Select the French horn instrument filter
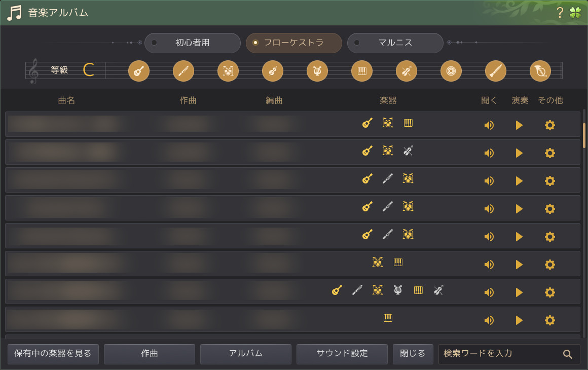This screenshot has width=588, height=370. pyautogui.click(x=540, y=71)
